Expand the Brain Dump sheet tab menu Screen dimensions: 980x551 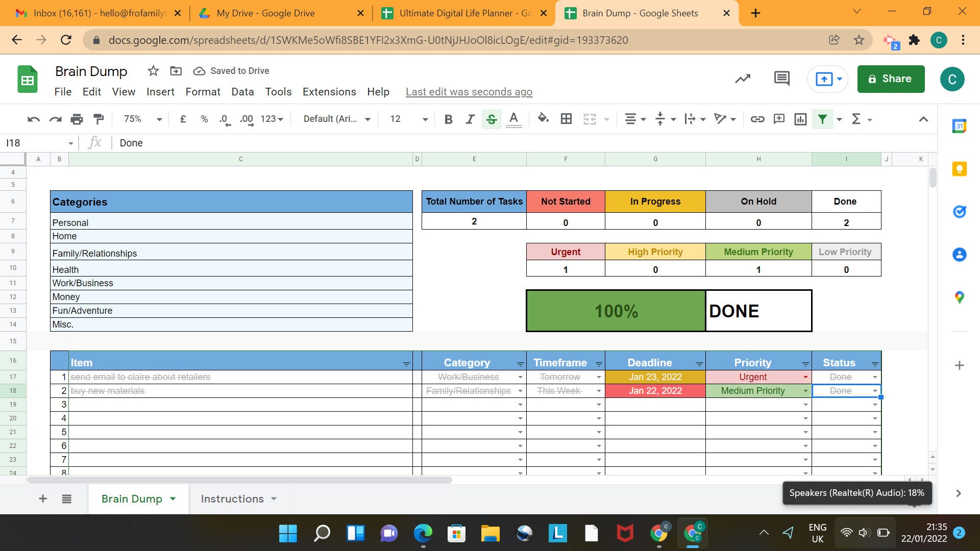coord(173,498)
